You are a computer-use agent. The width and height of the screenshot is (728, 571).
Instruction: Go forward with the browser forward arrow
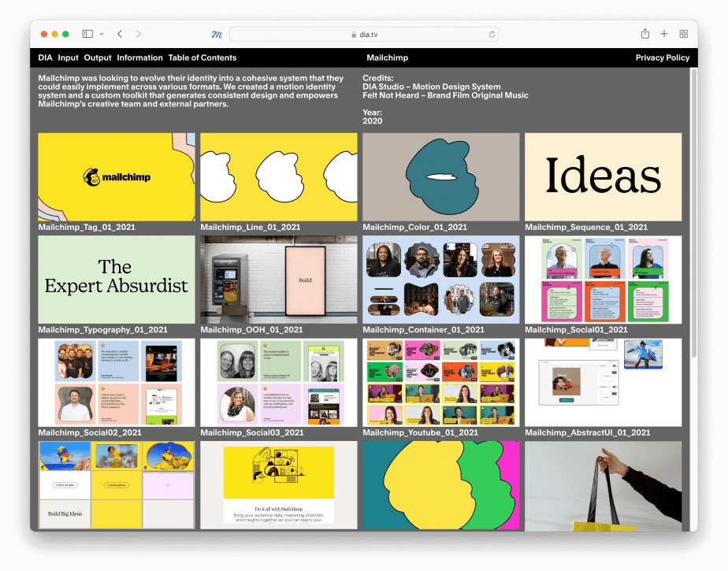pyautogui.click(x=139, y=34)
